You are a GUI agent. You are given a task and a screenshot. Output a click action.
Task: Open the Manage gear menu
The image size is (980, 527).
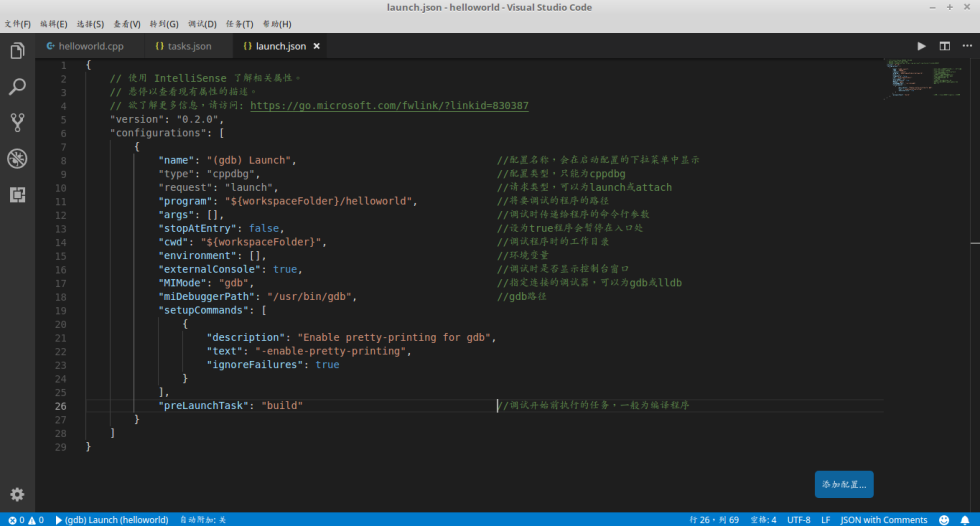click(18, 494)
